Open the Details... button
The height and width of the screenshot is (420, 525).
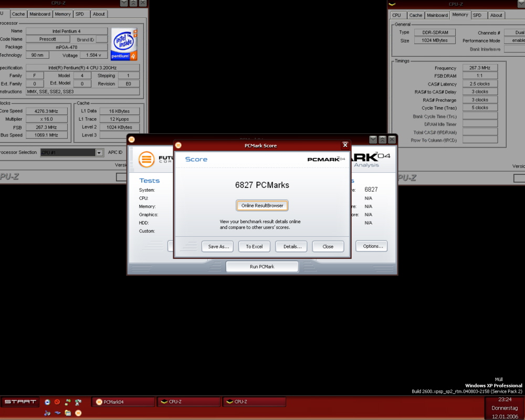292,247
